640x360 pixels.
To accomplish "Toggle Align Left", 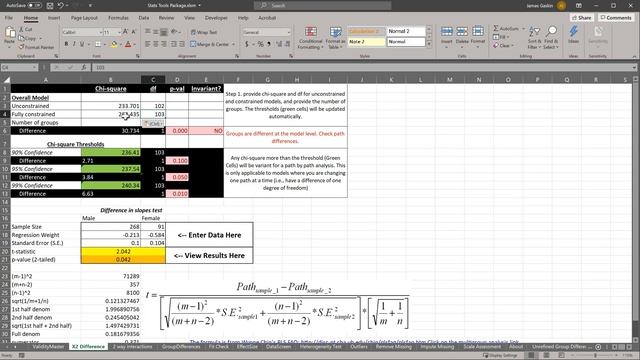I will [148, 44].
